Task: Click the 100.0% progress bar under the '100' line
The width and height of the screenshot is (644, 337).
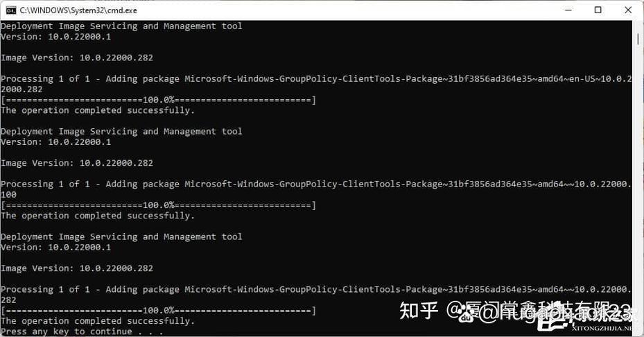Action: tap(159, 205)
